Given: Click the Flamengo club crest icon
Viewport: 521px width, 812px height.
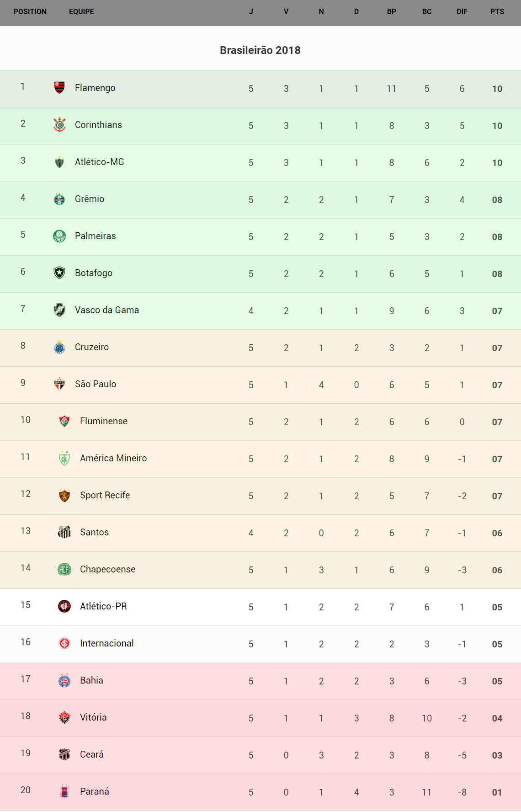Looking at the screenshot, I should click(59, 87).
